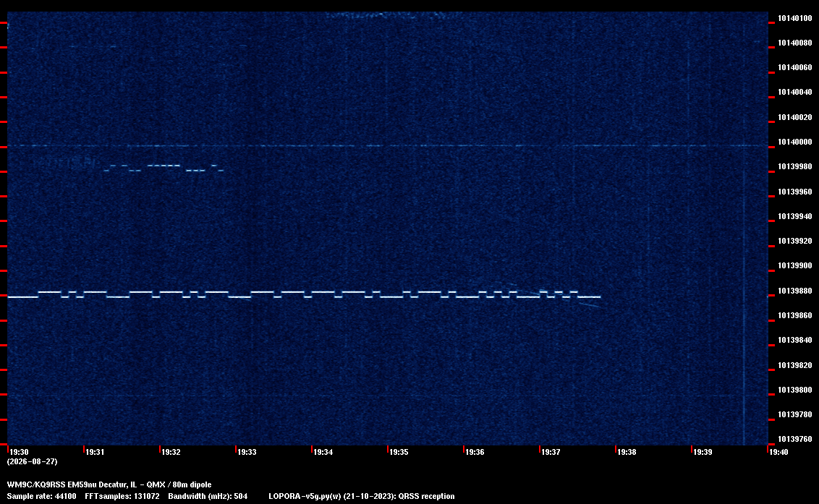Click the 19:32 time axis label
The image size is (819, 504).
click(171, 452)
